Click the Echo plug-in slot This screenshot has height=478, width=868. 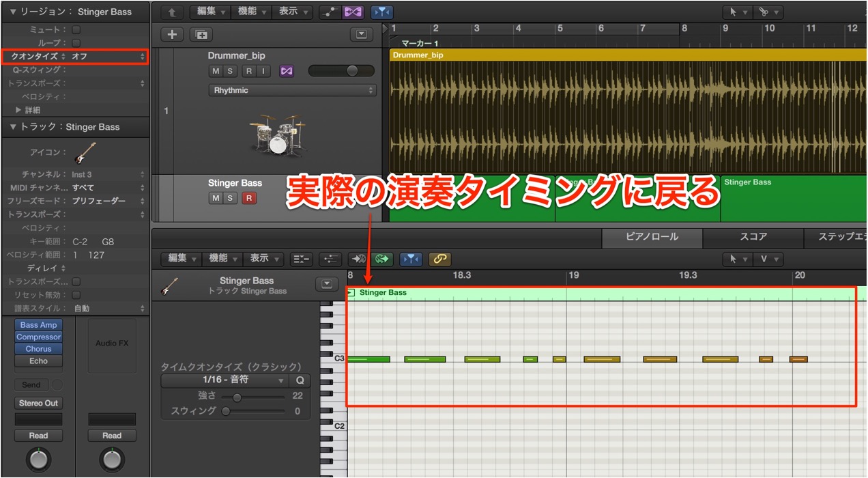tap(38, 361)
